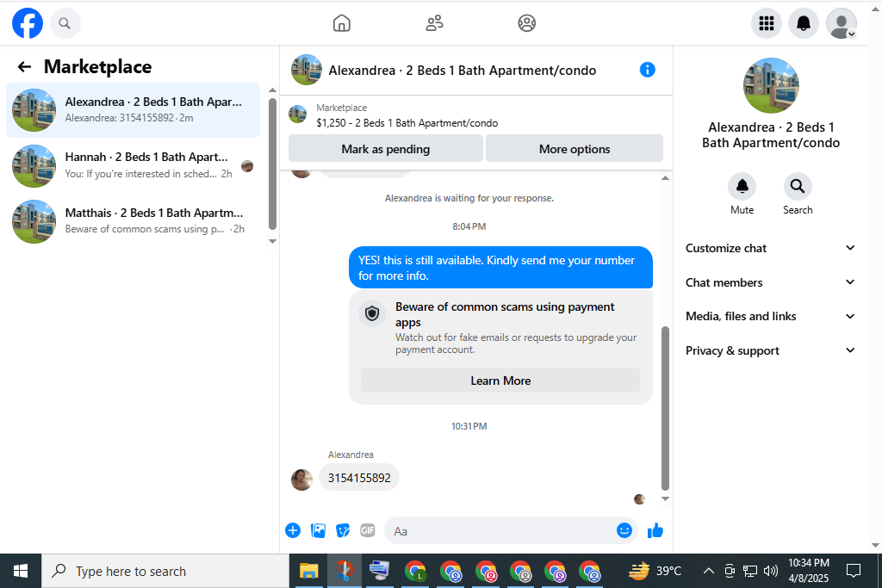Click the back arrow beside Marketplace
The image size is (882, 588).
tap(24, 67)
